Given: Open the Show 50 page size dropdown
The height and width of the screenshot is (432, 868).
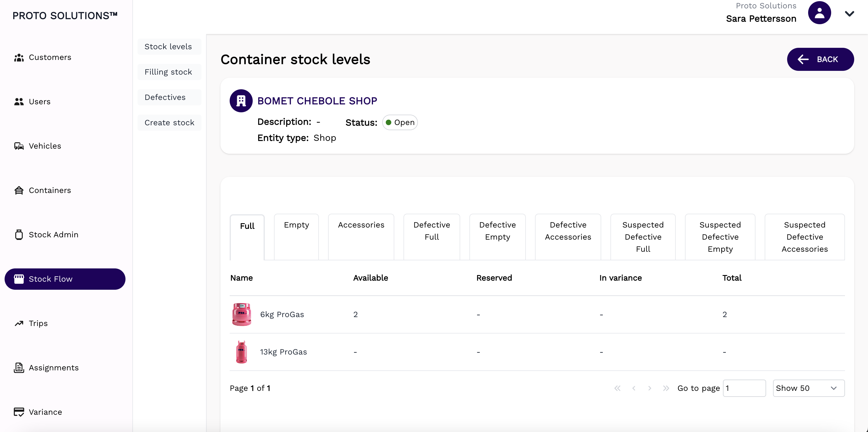Looking at the screenshot, I should tap(809, 388).
